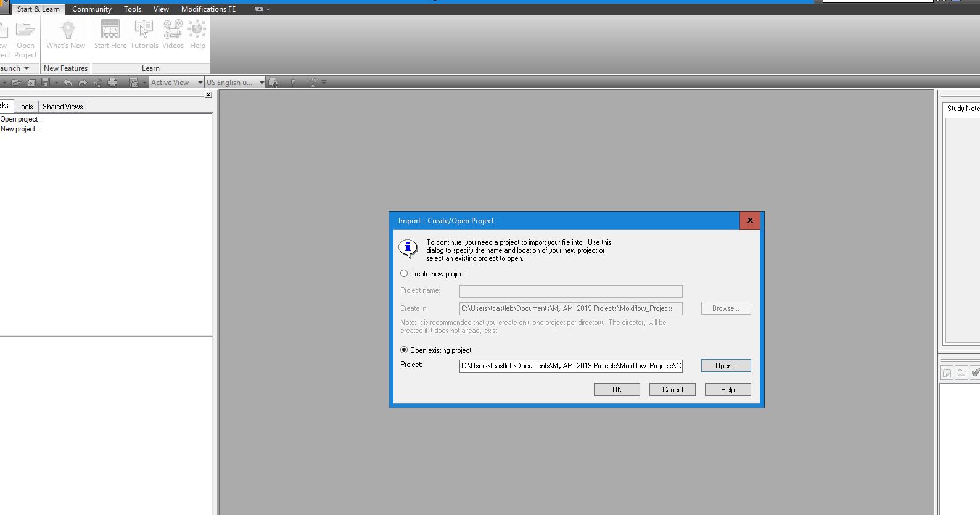The width and height of the screenshot is (980, 515).
Task: Click the Open project... task link
Action: tap(22, 119)
